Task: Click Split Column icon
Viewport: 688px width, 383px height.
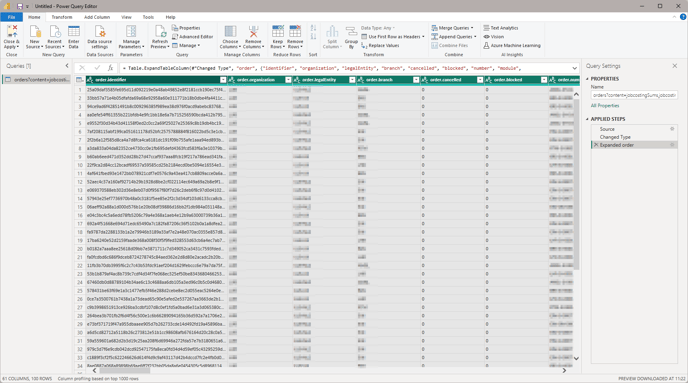Action: pos(332,32)
